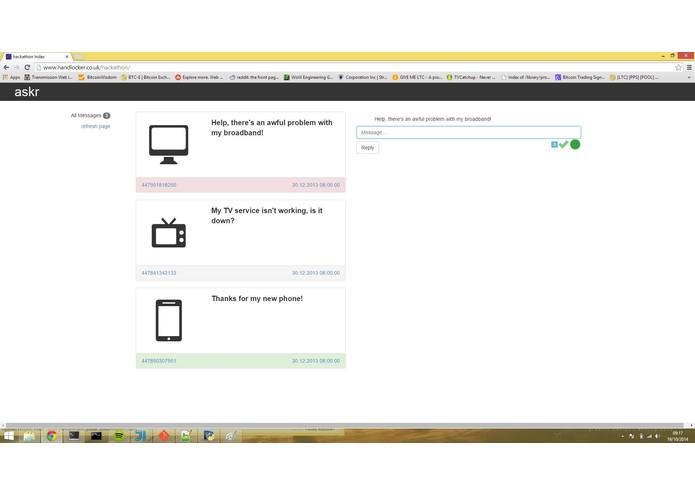Open the Bitcoin Trading Signals bookmark
Screen dimensions: 695x494
click(580, 77)
